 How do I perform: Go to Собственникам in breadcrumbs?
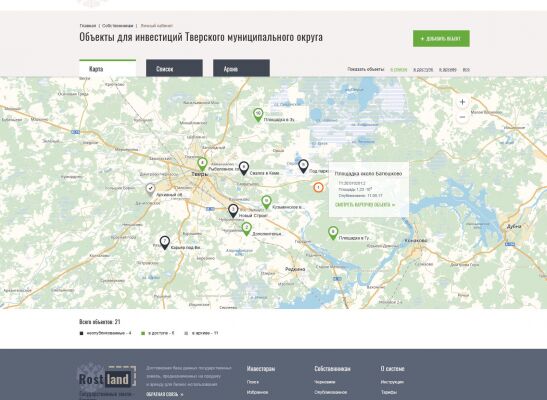click(118, 26)
